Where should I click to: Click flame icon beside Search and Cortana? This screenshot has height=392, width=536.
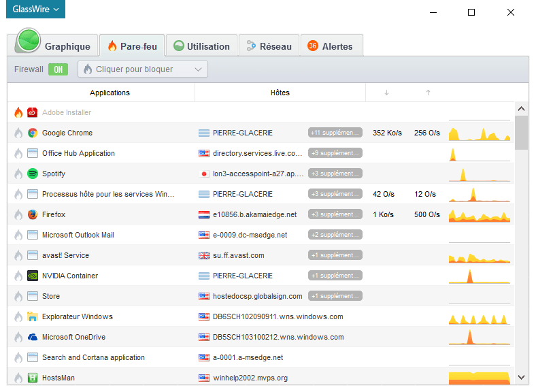[x=18, y=357]
